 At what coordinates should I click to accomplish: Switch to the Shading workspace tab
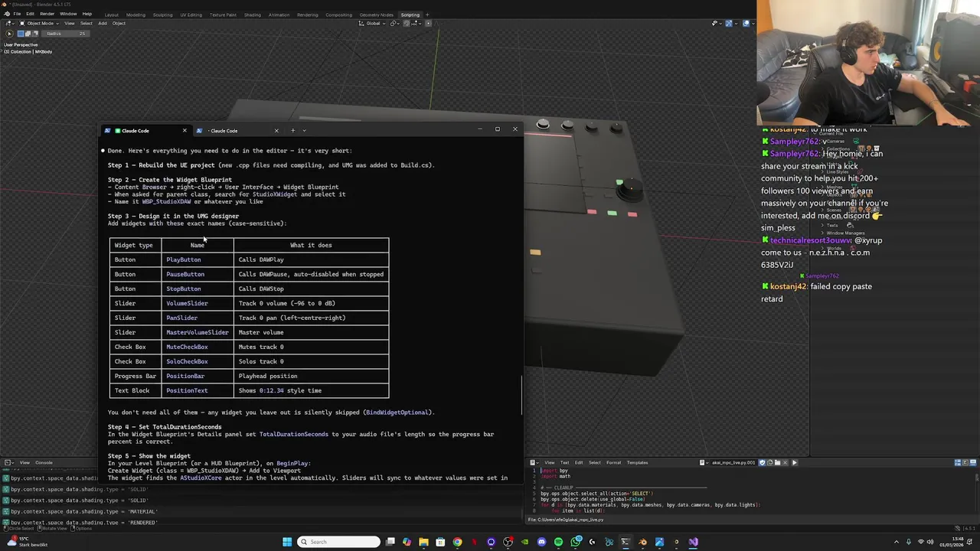pos(252,15)
